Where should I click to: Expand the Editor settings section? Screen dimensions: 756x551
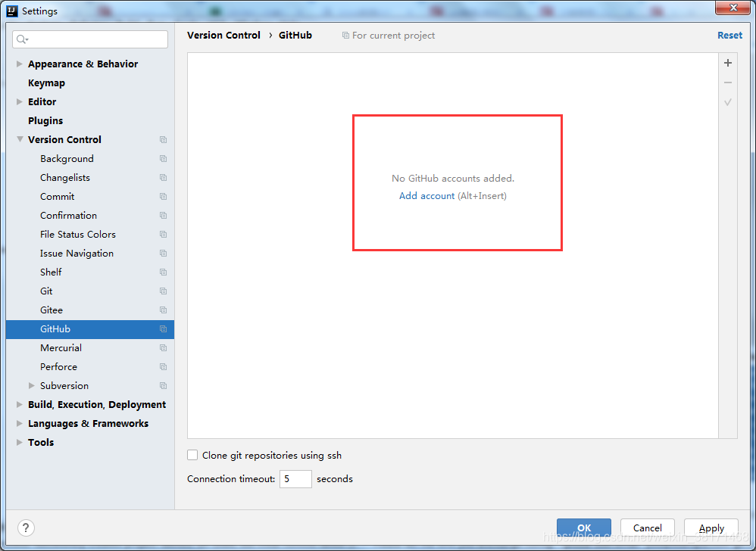19,101
